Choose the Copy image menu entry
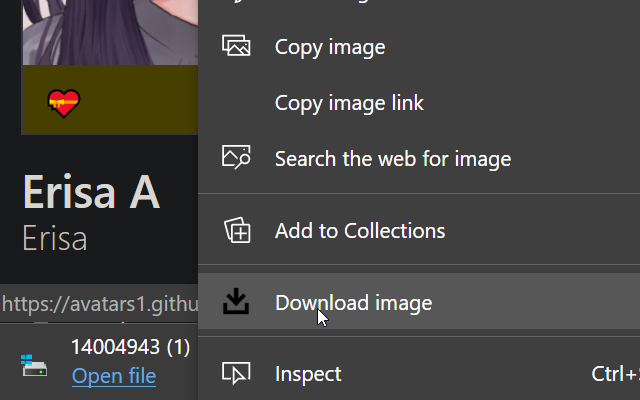This screenshot has height=400, width=640. pyautogui.click(x=330, y=46)
